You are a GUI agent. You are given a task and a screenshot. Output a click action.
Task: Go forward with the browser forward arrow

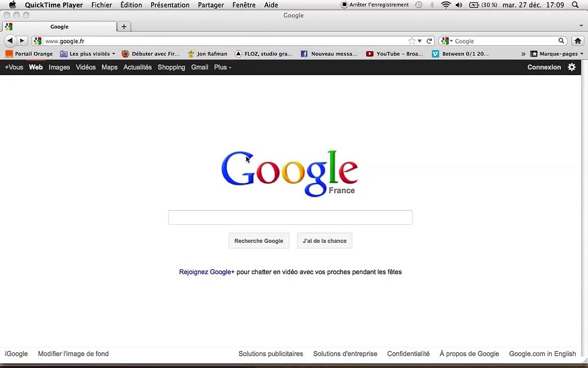22,40
